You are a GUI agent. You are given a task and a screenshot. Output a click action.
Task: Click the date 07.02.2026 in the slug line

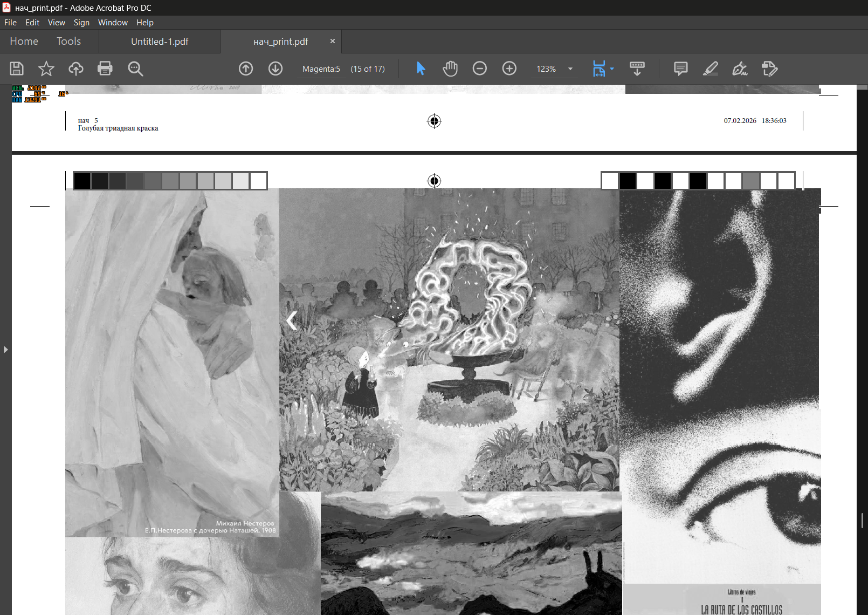740,121
